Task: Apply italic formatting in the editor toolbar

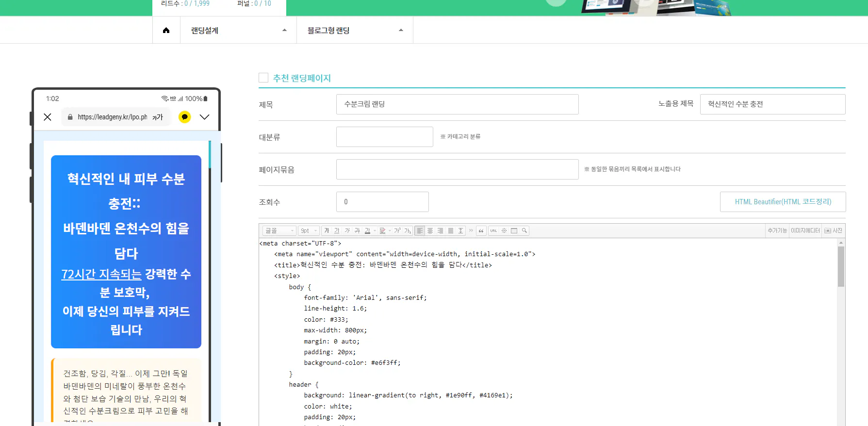Action: 347,230
